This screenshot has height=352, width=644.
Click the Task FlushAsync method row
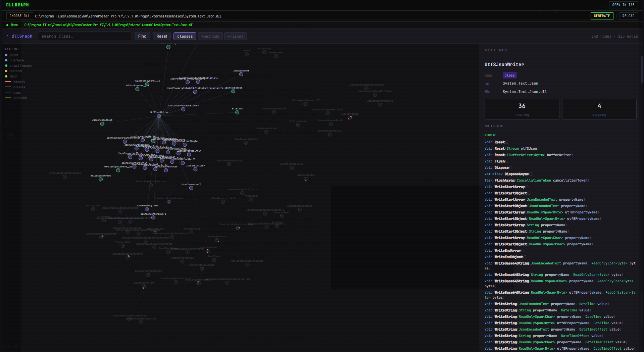[x=537, y=181]
